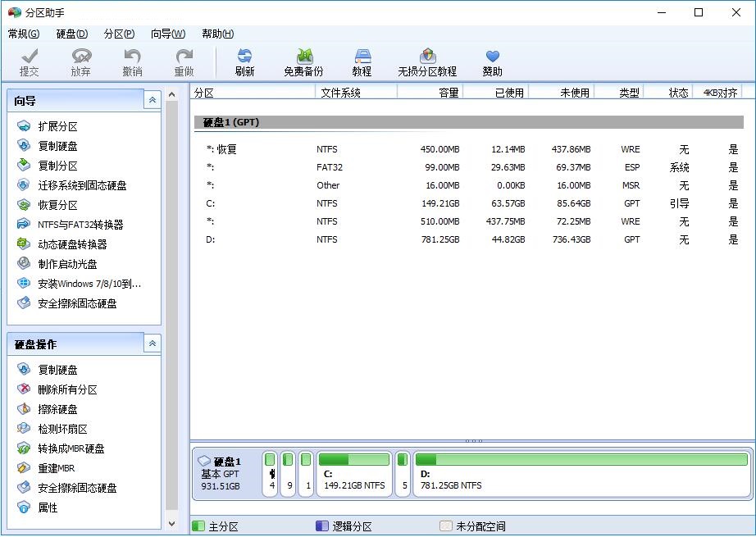Choose 检测坏扇区 under disk operations
This screenshot has width=756, height=537.
pos(62,429)
